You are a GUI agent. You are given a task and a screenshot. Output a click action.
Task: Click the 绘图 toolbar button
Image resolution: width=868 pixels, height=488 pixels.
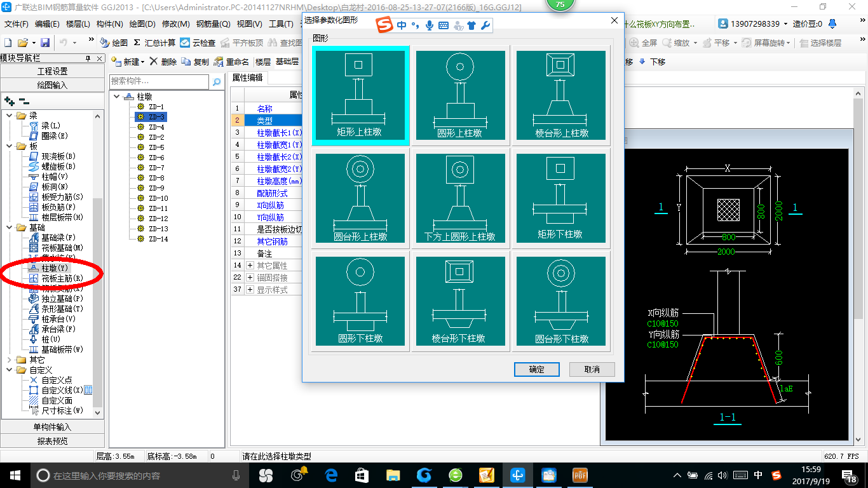(x=114, y=43)
